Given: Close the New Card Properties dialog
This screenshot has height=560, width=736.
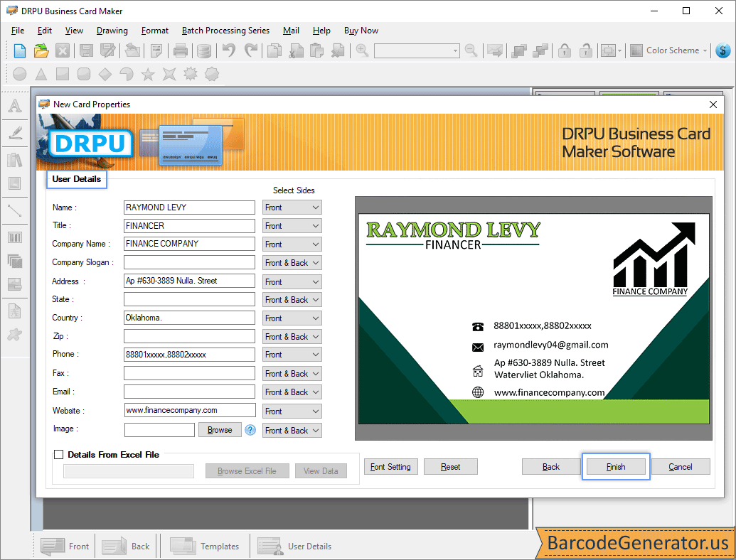Looking at the screenshot, I should click(713, 104).
